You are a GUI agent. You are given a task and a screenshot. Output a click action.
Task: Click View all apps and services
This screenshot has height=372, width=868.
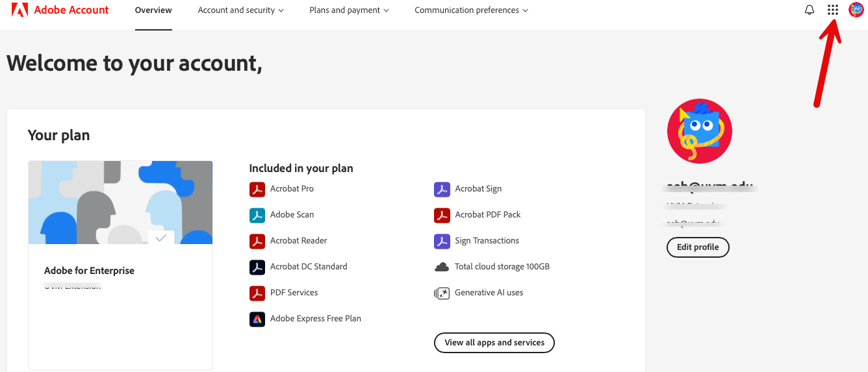pos(494,343)
